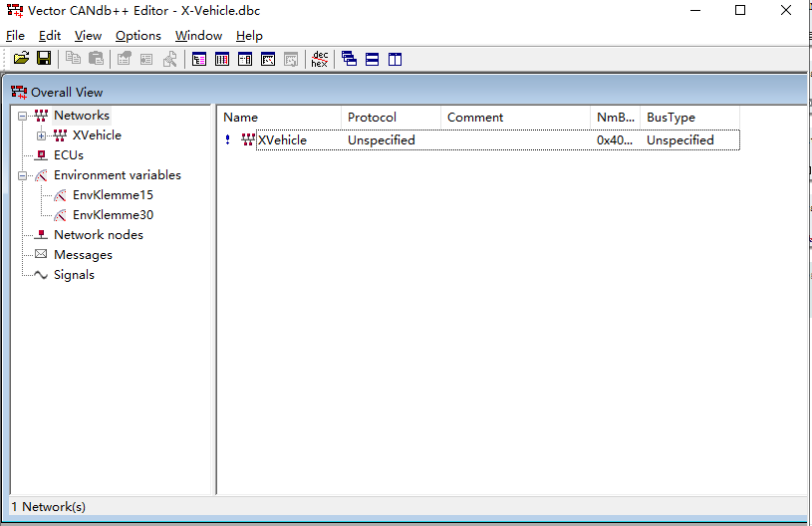Select Environment variables in tree

coord(118,175)
